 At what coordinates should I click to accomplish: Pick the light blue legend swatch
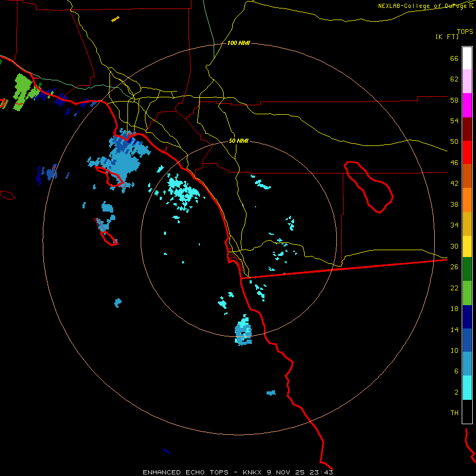point(467,364)
